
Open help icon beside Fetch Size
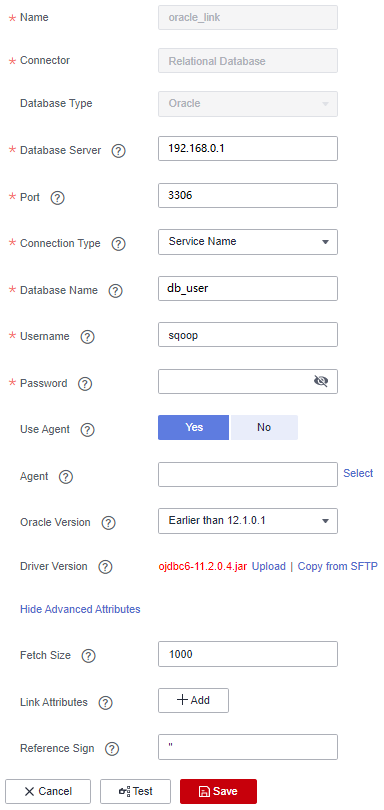[x=89, y=656]
